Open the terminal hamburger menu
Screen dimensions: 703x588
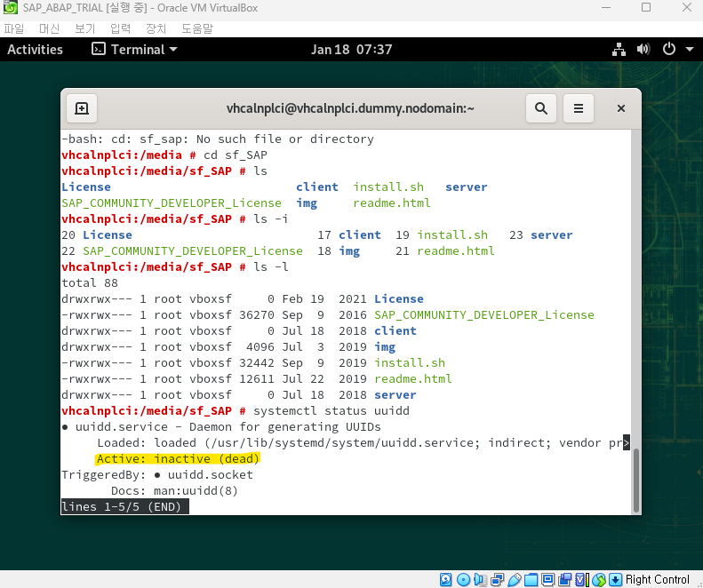pyautogui.click(x=579, y=108)
